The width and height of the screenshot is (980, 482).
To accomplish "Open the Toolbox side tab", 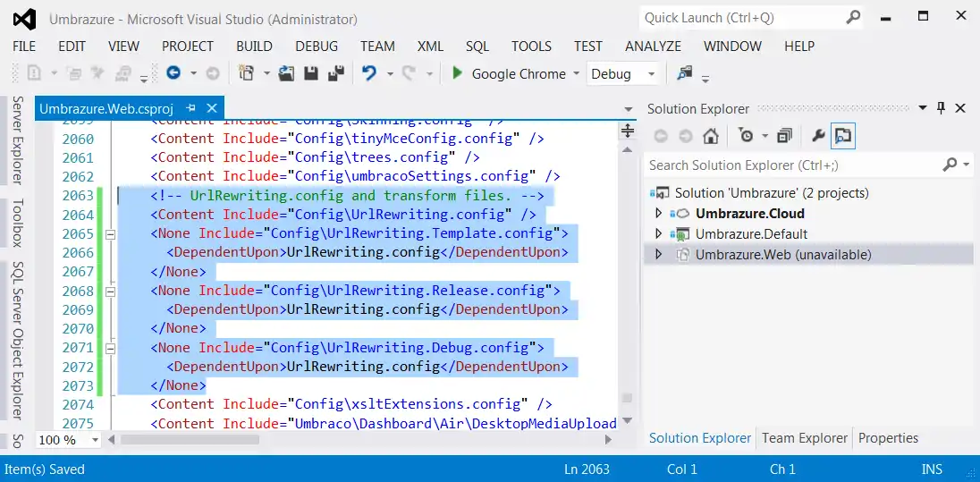I will pos(18,224).
